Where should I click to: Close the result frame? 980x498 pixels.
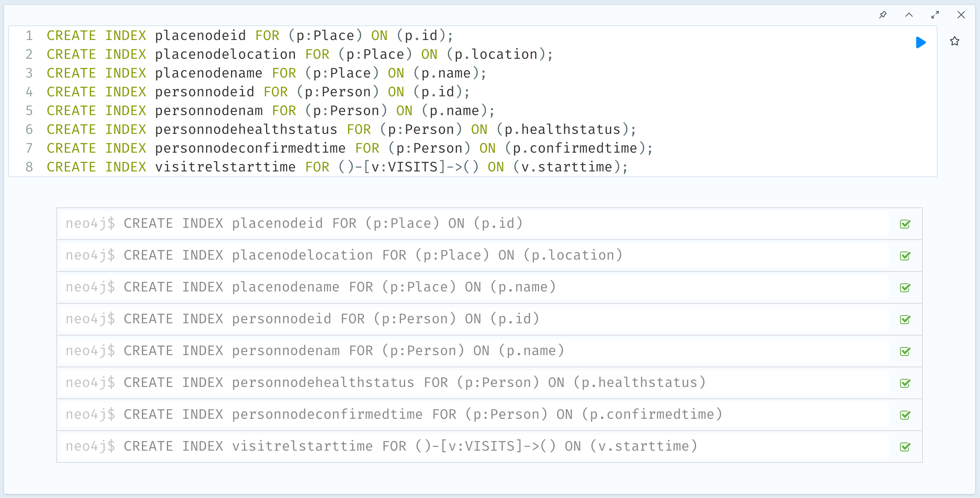[961, 15]
